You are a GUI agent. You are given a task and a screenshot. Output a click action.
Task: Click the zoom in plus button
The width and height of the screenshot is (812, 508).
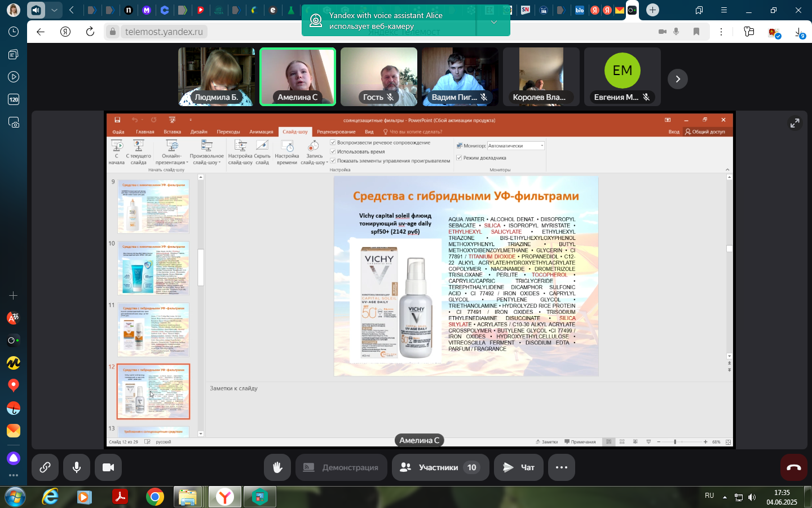point(705,442)
